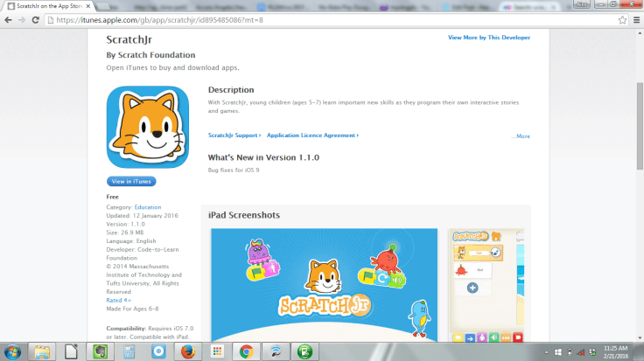Click the ScratchJr cat app icon
This screenshot has height=361, width=644.
(148, 127)
